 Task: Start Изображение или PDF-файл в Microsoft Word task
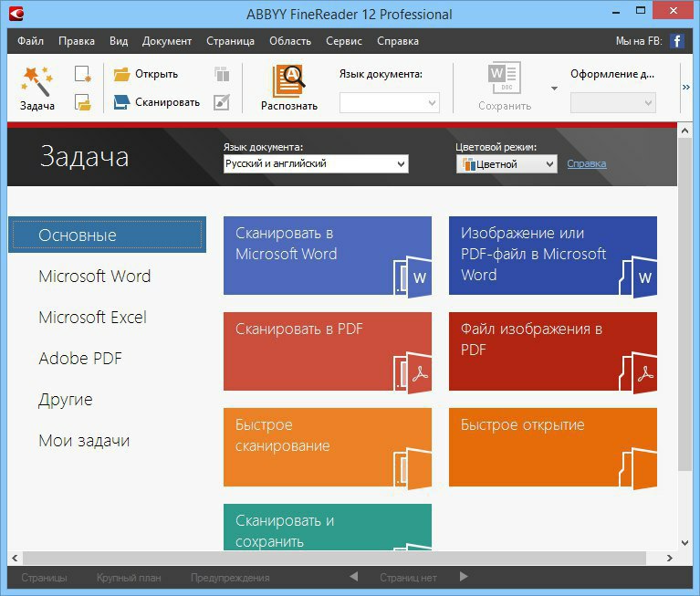click(553, 256)
